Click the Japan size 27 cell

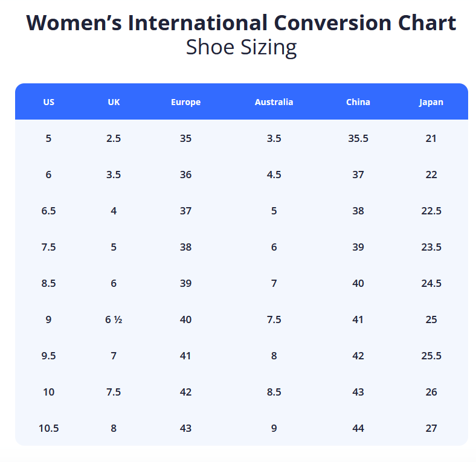point(431,428)
